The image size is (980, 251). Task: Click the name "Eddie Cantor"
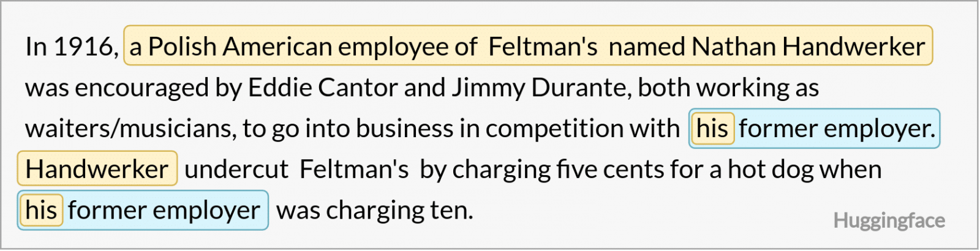point(323,88)
